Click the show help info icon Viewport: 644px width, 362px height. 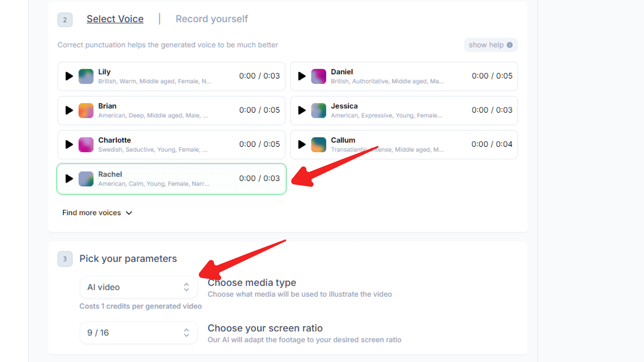(510, 45)
